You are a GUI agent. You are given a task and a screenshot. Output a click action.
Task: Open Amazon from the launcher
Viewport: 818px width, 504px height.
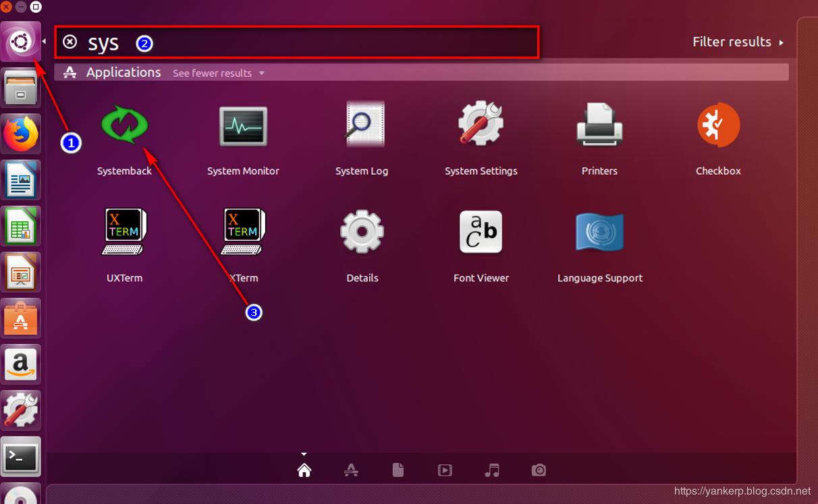coord(21,364)
